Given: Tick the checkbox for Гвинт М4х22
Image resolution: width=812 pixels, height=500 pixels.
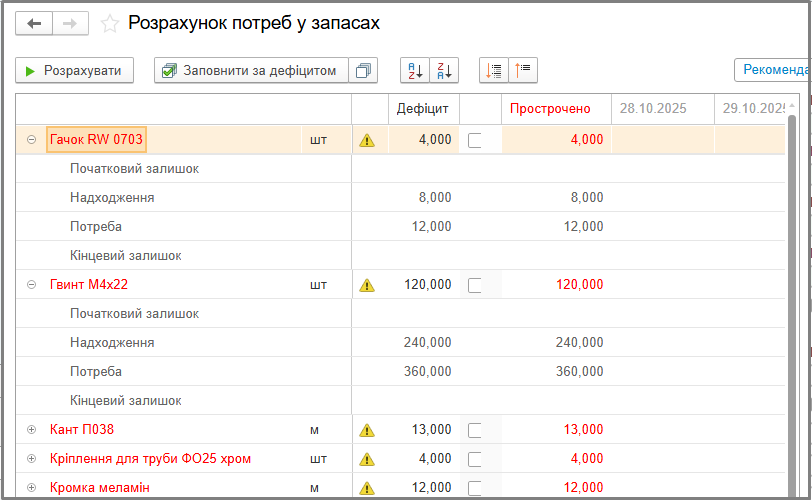Looking at the screenshot, I should coord(474,285).
